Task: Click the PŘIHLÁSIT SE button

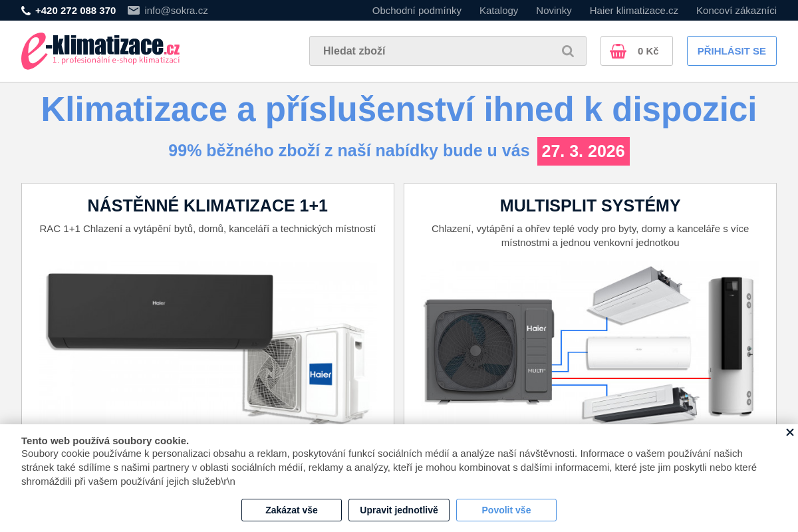Action: (x=731, y=51)
